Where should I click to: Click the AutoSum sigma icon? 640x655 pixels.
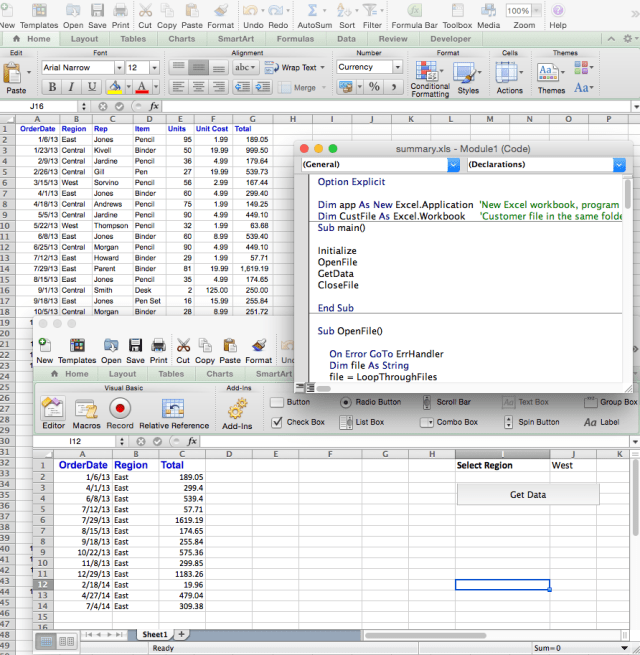click(x=312, y=10)
